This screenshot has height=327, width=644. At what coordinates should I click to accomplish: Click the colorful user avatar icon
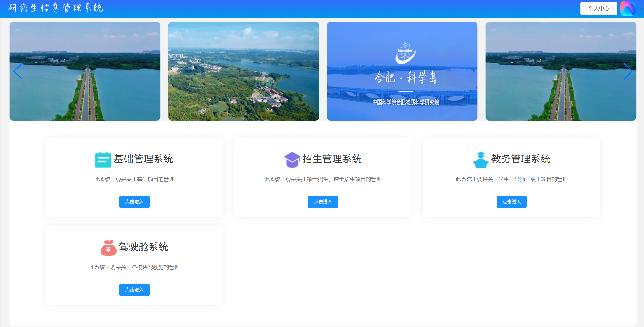(628, 8)
